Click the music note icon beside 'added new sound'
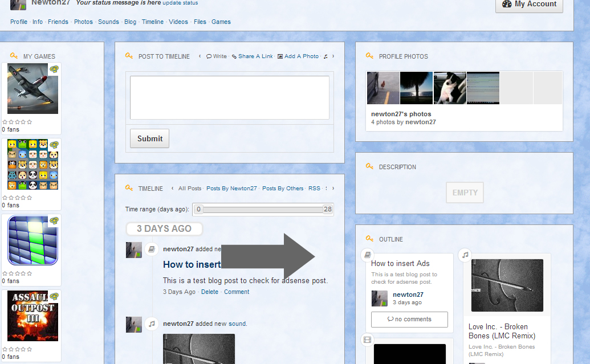Screen dimensions: 590x364 click(x=152, y=324)
